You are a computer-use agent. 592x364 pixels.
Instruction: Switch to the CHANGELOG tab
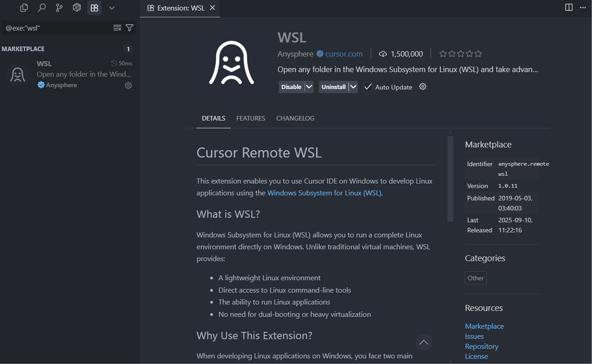(x=295, y=118)
